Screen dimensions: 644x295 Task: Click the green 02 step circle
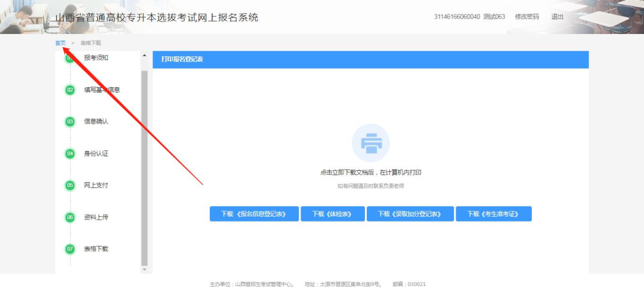pyautogui.click(x=70, y=90)
